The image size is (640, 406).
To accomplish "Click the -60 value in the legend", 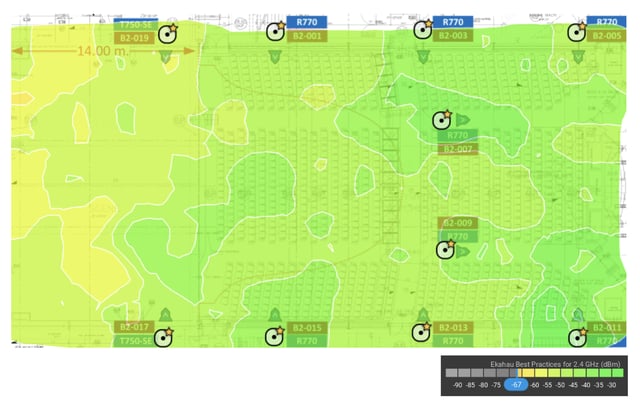I will [x=535, y=385].
